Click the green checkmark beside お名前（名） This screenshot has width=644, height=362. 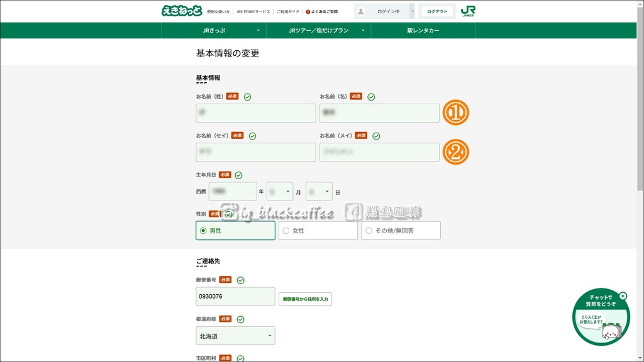click(x=371, y=97)
